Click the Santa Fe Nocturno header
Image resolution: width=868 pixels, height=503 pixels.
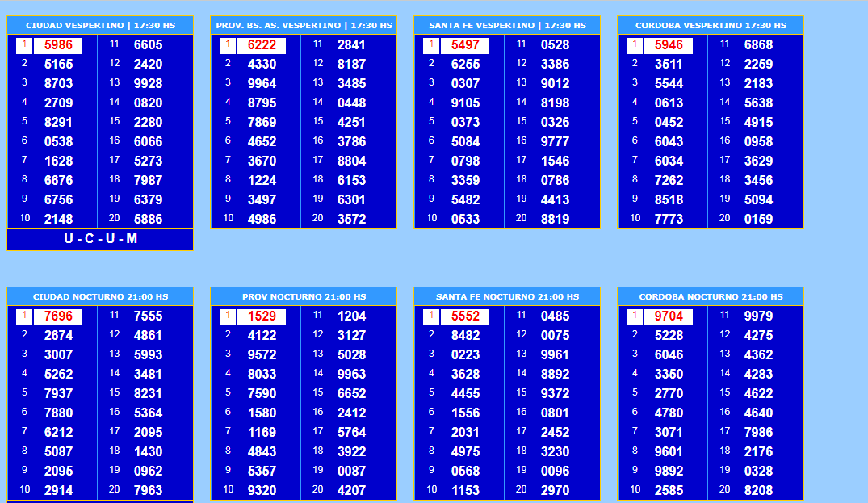(507, 297)
